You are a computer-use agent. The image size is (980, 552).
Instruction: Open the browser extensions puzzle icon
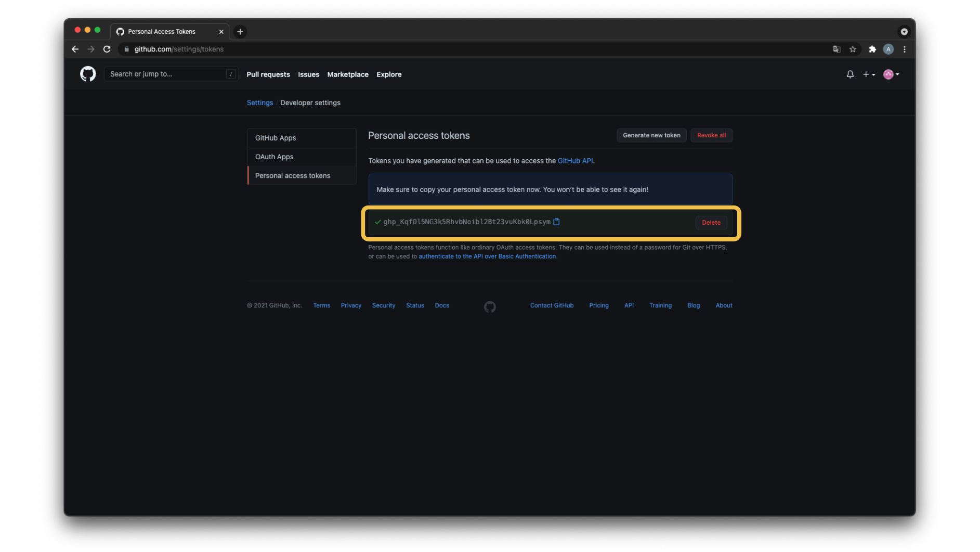pos(872,49)
